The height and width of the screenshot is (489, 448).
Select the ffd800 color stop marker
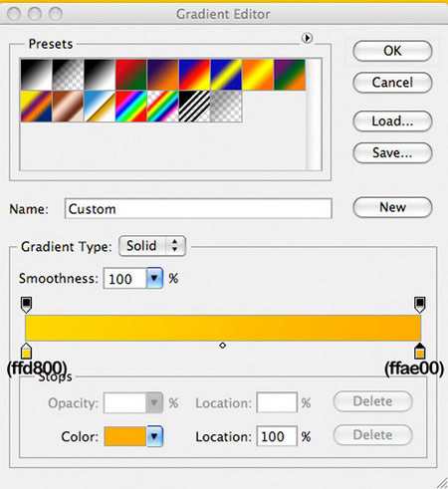tap(26, 352)
